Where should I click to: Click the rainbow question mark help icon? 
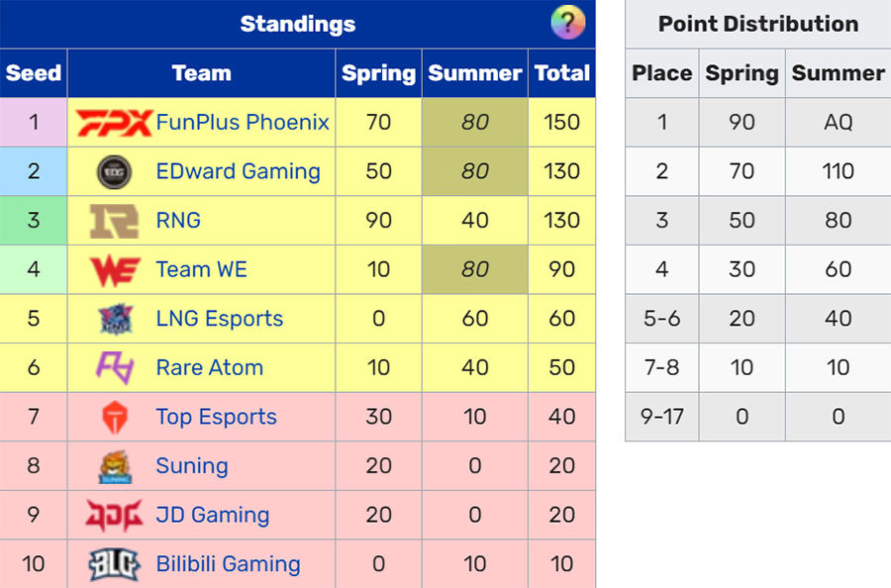(x=567, y=23)
